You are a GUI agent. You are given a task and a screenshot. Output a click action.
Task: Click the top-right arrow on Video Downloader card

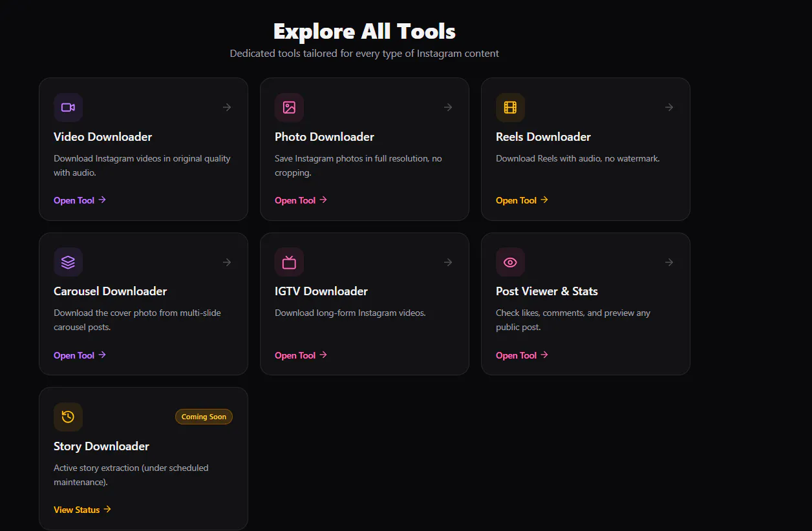pyautogui.click(x=227, y=107)
